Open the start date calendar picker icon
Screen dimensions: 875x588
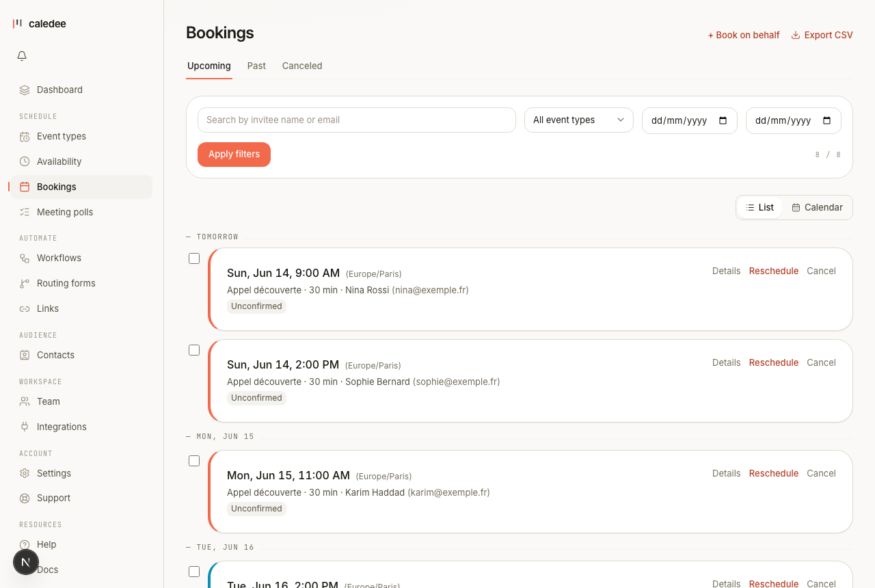click(723, 120)
